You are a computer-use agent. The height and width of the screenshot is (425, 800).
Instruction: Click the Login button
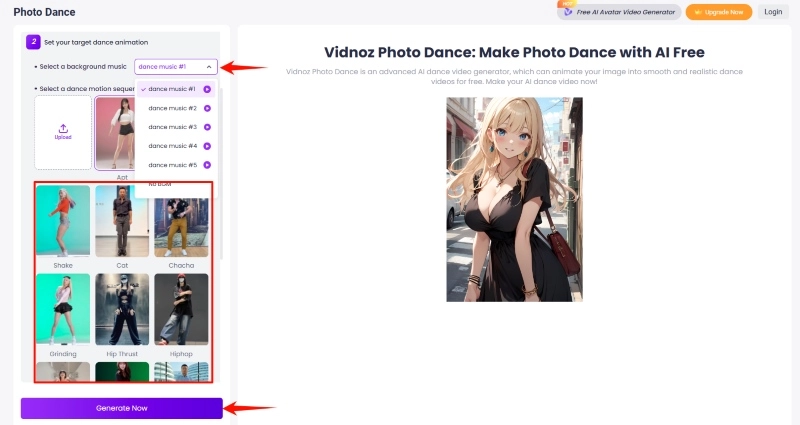(773, 12)
